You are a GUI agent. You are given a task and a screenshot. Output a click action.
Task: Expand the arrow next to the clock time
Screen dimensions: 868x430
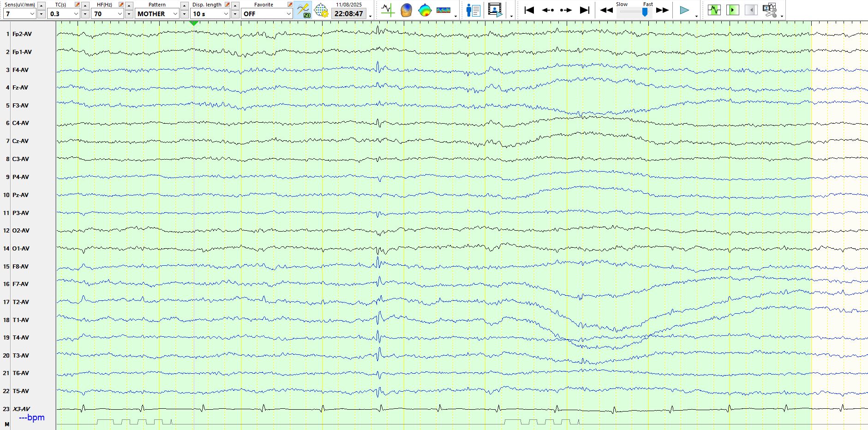370,16
